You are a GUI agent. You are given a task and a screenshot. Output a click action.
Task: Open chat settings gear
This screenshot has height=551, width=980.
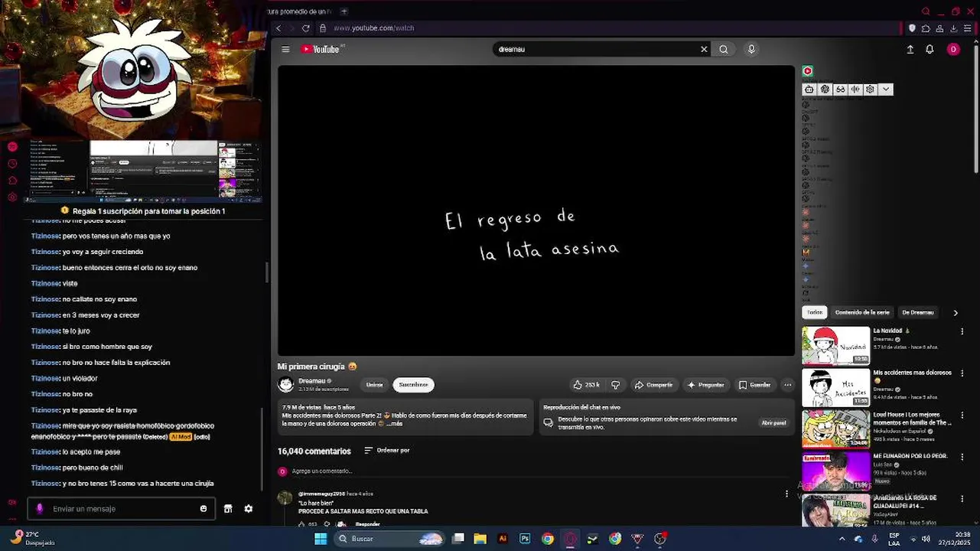click(249, 509)
